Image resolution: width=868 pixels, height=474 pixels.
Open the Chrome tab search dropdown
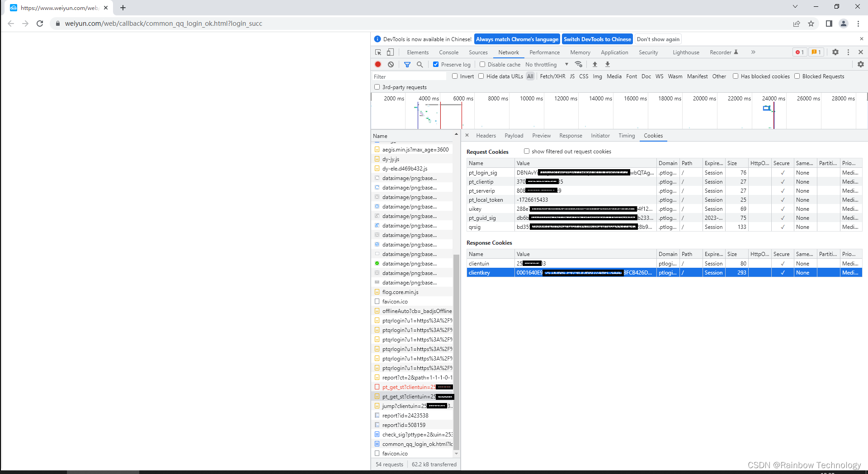point(795,7)
